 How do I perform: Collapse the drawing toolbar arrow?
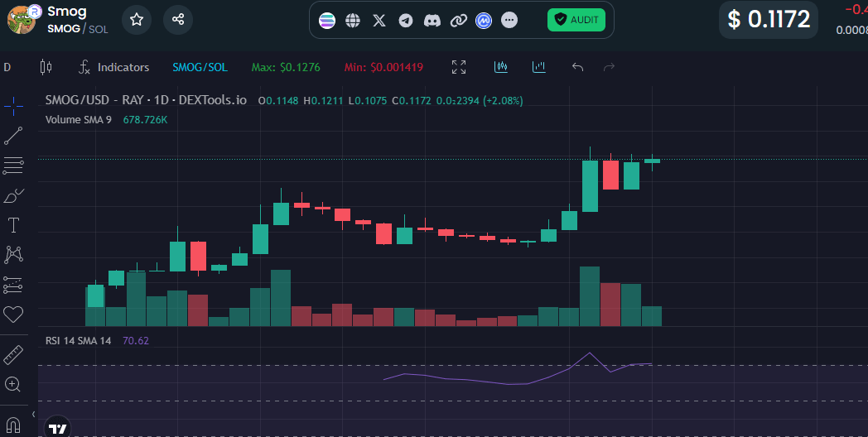(x=33, y=414)
